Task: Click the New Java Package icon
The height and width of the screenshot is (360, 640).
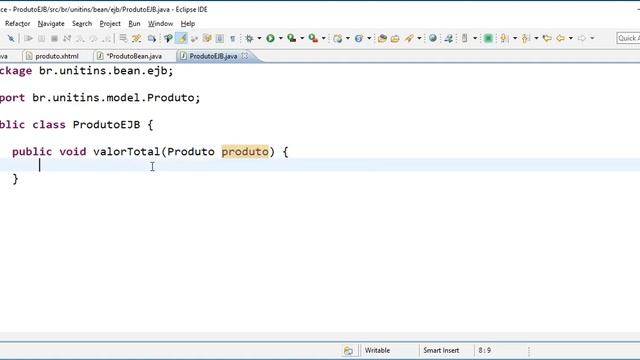Action: coord(338,38)
